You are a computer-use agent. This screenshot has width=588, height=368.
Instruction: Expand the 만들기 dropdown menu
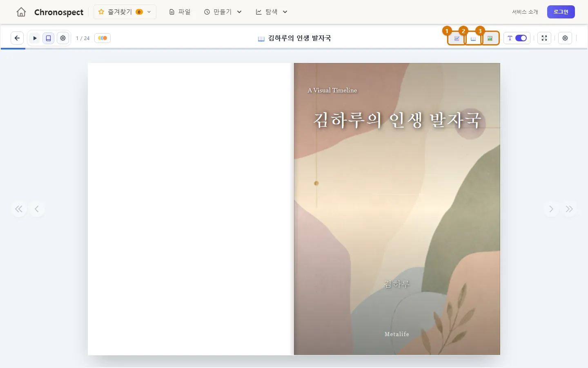[x=223, y=12]
